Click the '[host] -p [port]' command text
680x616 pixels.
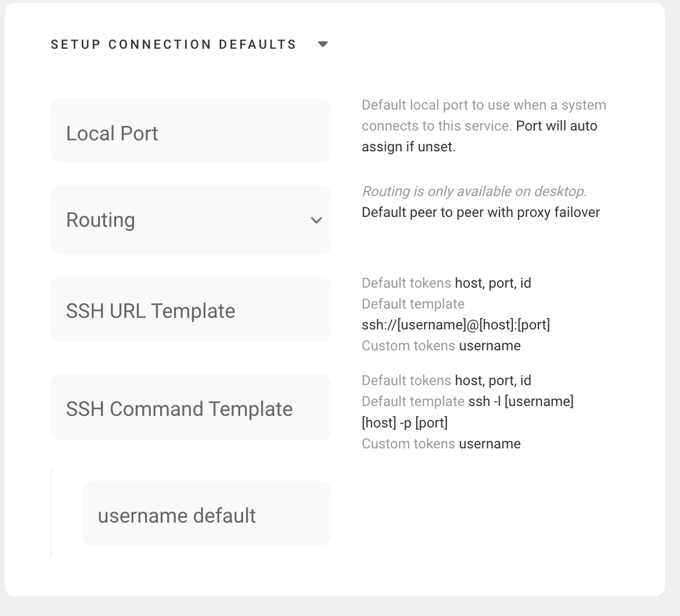(404, 422)
